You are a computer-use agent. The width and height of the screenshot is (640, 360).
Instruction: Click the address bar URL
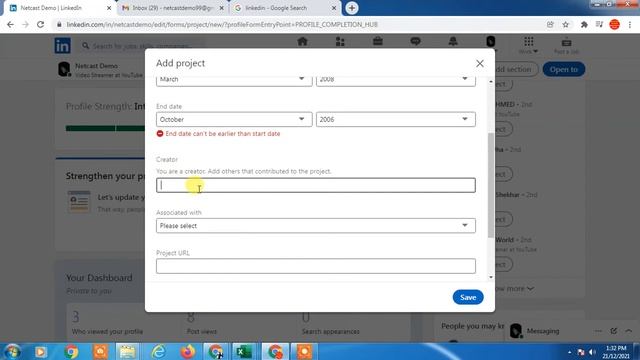click(x=222, y=24)
